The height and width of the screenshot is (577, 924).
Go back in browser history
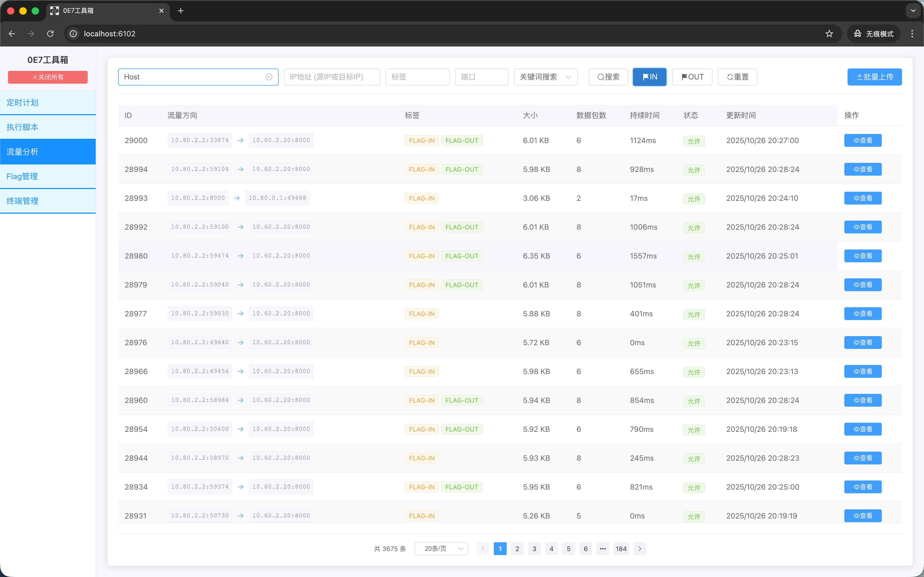(12, 34)
